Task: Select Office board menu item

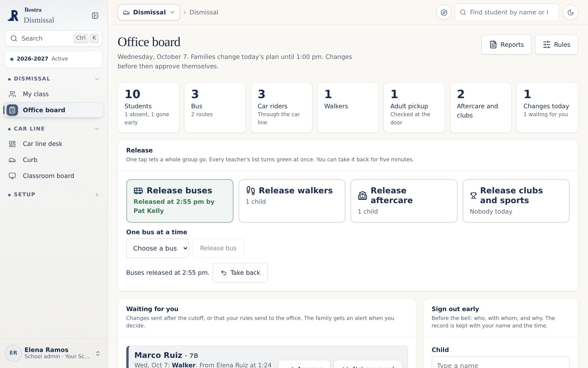Action: (x=54, y=110)
